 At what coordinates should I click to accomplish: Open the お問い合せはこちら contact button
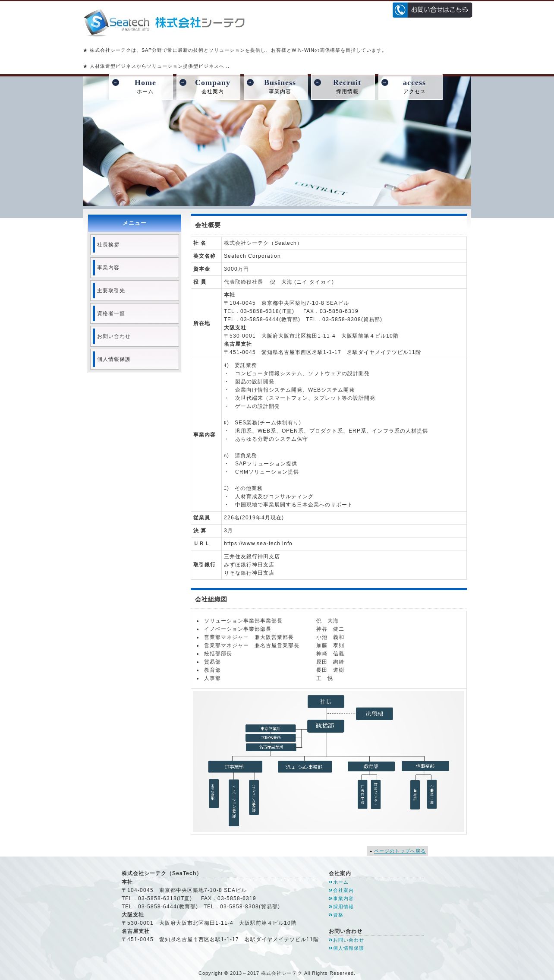(432, 10)
